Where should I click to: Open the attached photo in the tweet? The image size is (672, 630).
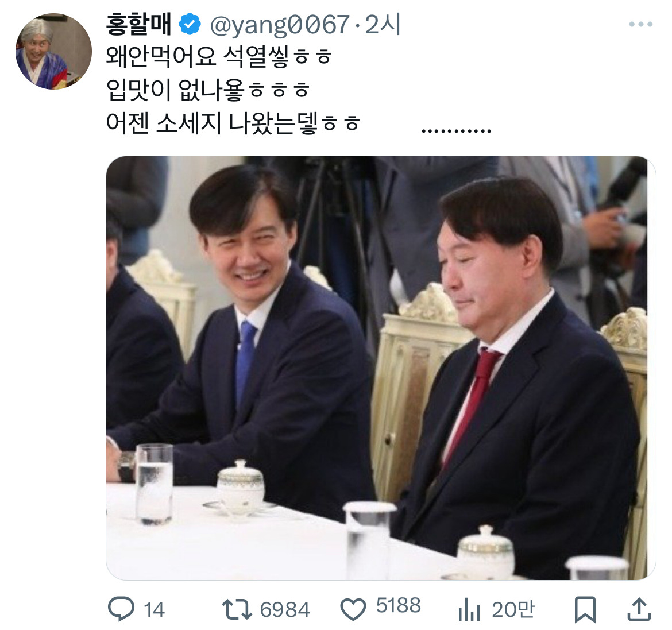[x=380, y=368]
